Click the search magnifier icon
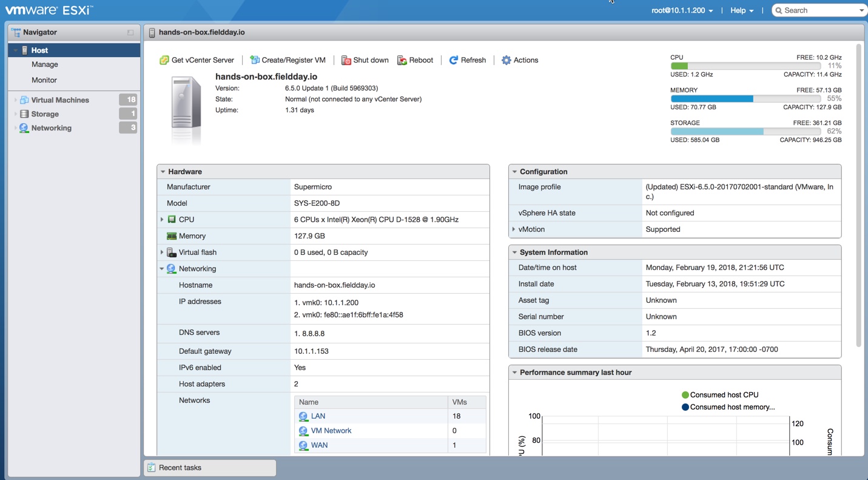This screenshot has width=868, height=480. click(x=779, y=10)
